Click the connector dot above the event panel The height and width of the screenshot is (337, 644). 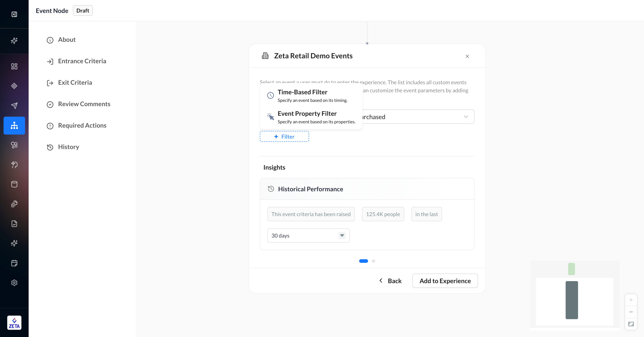coord(367,44)
